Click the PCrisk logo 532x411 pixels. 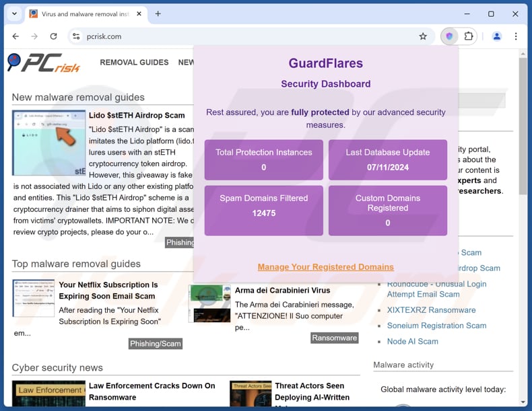coord(43,63)
